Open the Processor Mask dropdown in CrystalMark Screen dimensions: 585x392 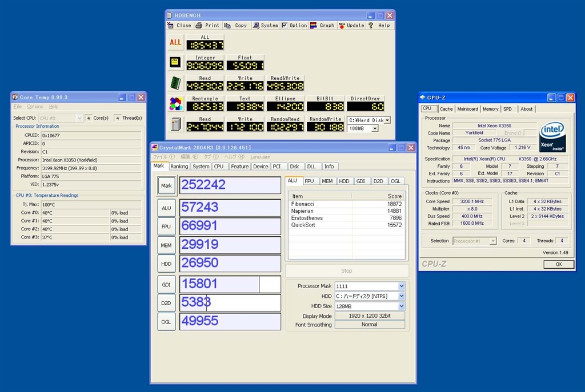click(x=402, y=286)
